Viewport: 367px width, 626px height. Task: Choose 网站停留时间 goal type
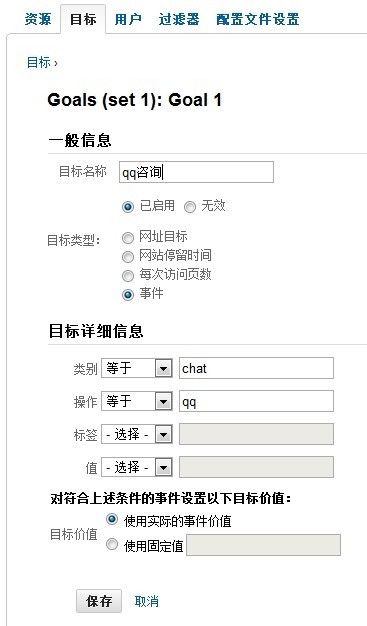click(128, 257)
